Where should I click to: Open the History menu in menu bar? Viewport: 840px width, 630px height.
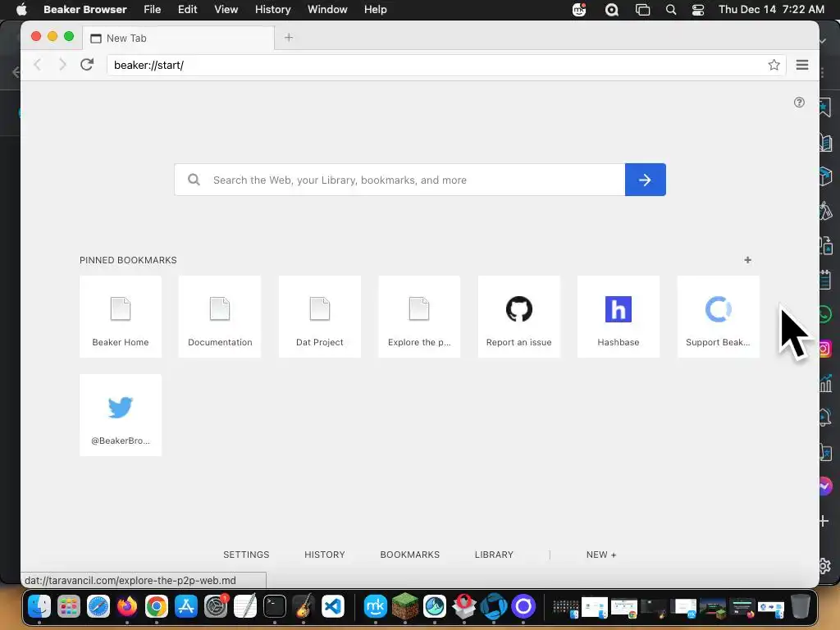[x=272, y=9]
